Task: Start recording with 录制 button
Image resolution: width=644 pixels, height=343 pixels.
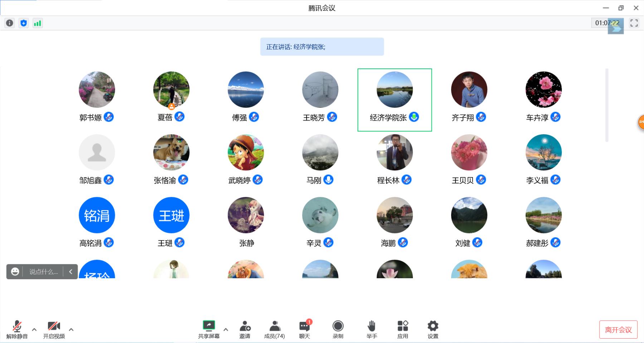Action: tap(338, 329)
